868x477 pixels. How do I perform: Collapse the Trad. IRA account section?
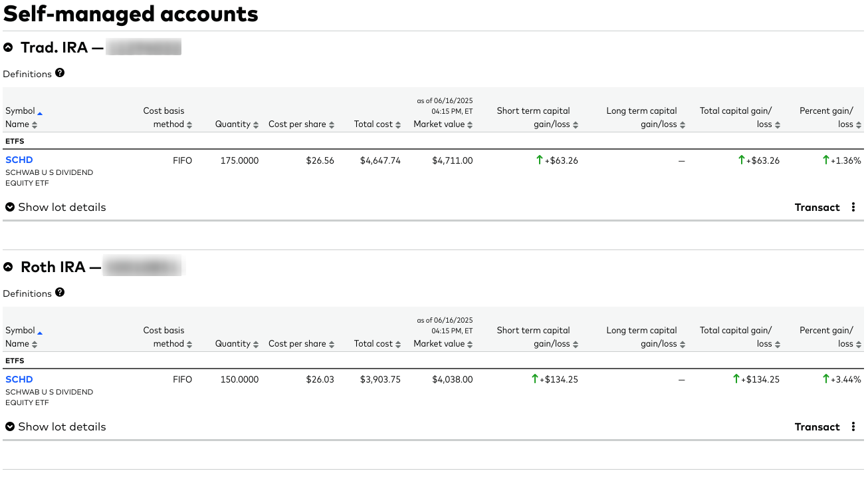point(8,47)
